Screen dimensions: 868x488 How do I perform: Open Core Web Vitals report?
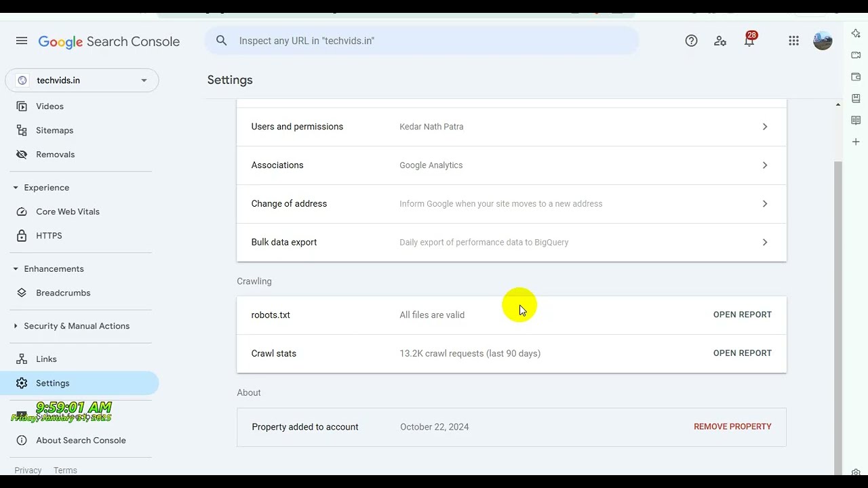[68, 211]
